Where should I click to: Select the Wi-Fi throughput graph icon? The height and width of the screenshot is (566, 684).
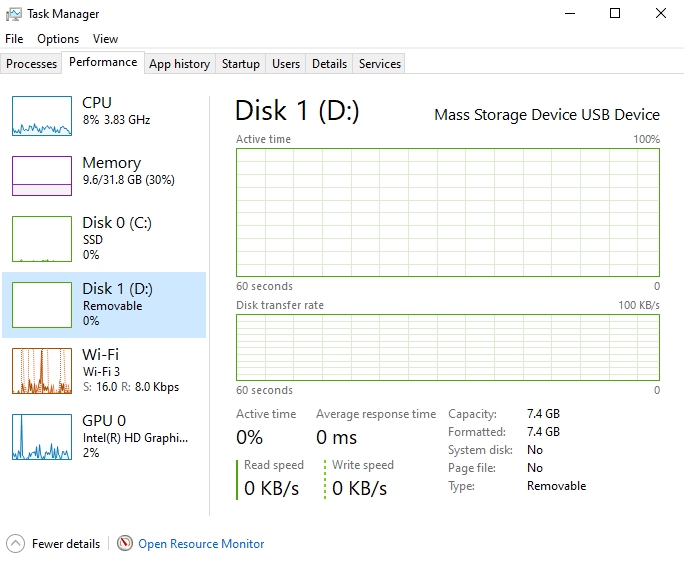click(x=42, y=371)
